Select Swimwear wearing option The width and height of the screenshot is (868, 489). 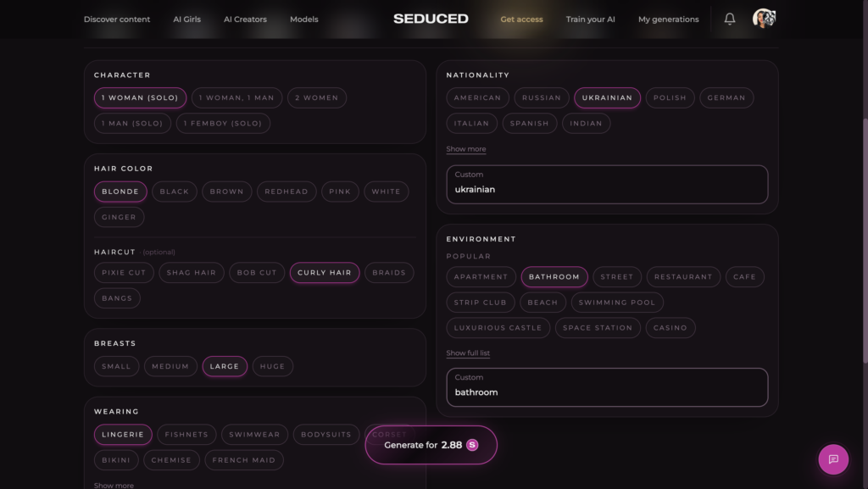pos(254,435)
